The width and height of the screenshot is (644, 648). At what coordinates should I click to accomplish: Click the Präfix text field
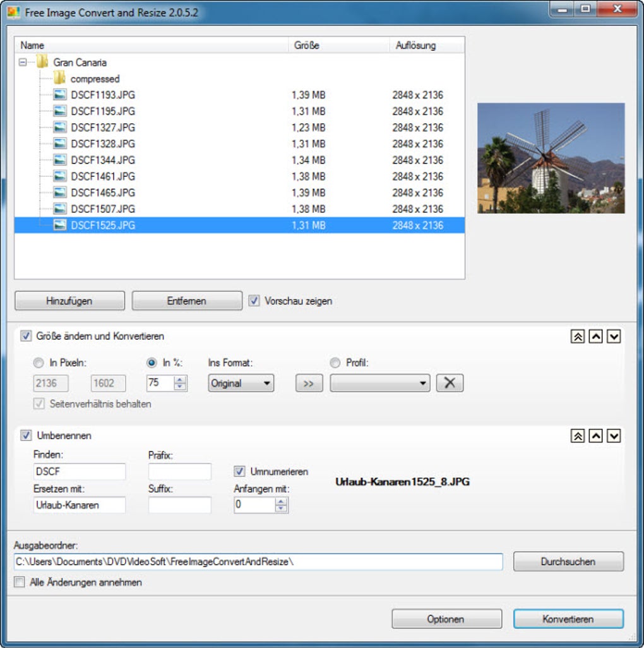coord(180,471)
